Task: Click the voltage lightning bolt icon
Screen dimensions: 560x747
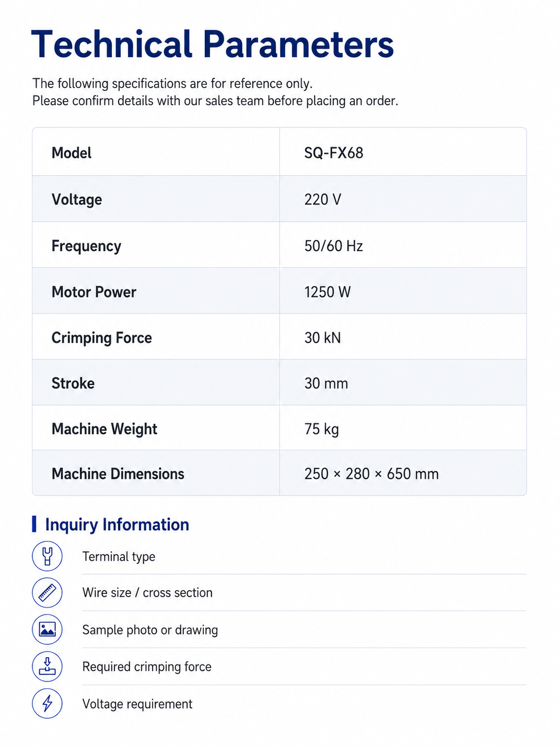Action: coord(47,703)
